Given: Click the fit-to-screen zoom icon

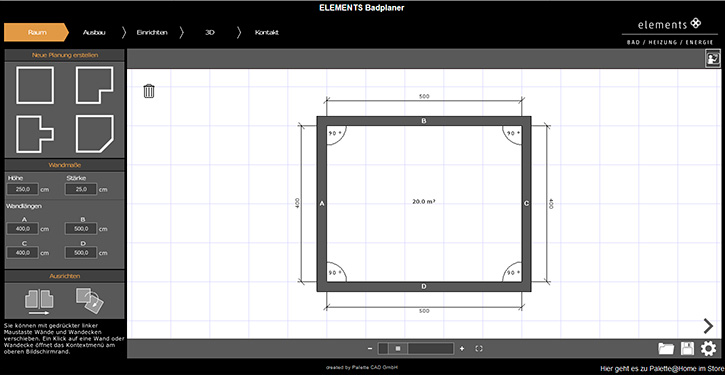Looking at the screenshot, I should (479, 349).
